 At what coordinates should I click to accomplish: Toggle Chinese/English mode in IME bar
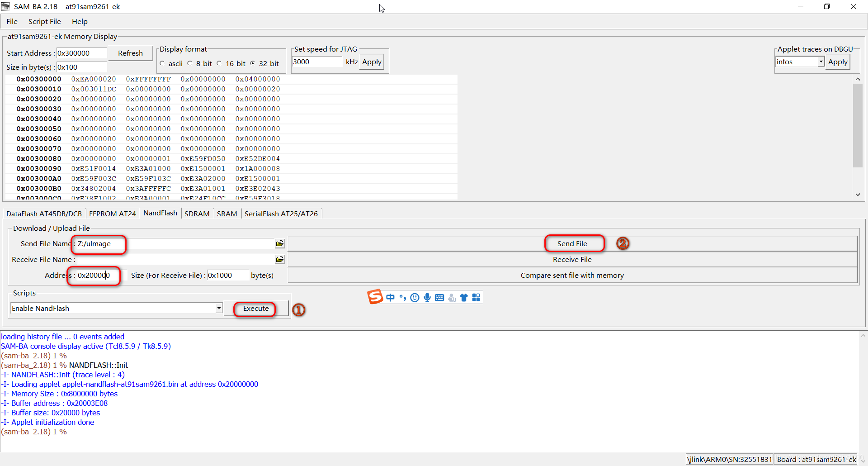click(390, 297)
